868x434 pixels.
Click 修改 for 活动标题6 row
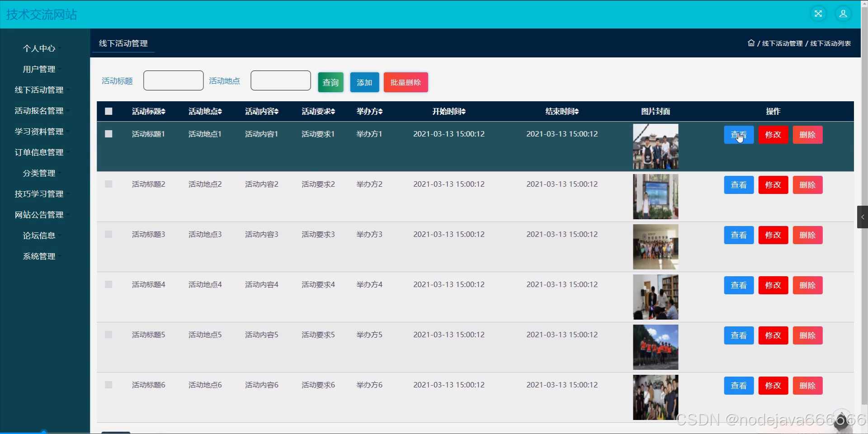pyautogui.click(x=773, y=386)
